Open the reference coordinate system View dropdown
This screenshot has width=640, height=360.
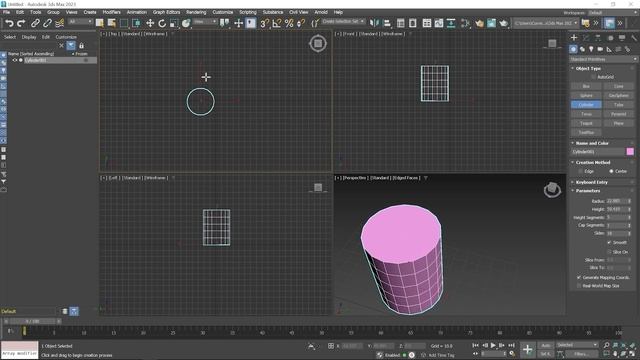[x=205, y=22]
